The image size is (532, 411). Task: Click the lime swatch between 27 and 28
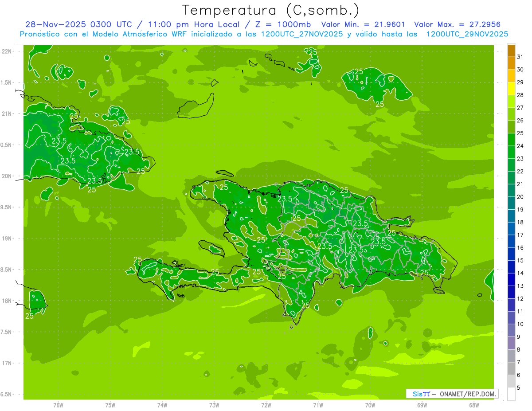click(511, 101)
